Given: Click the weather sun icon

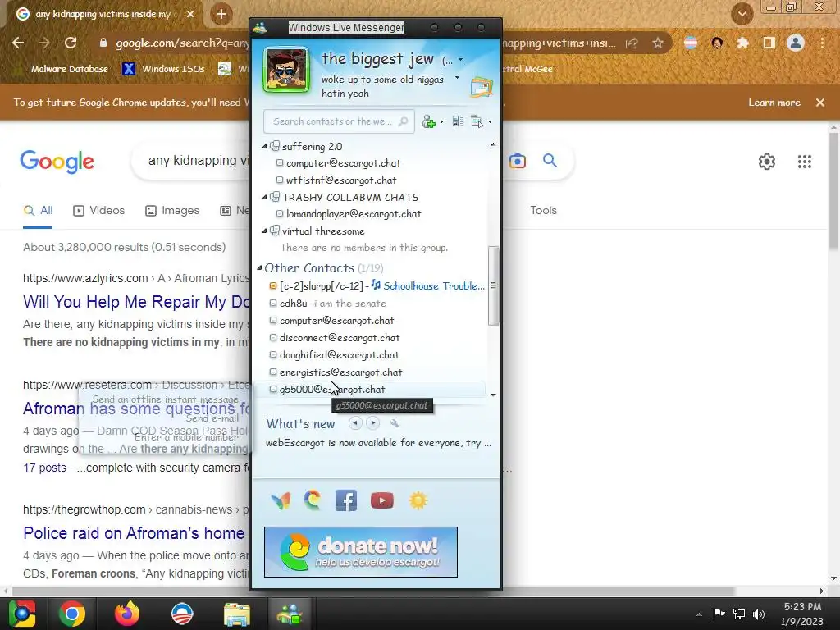Looking at the screenshot, I should pyautogui.click(x=418, y=500).
